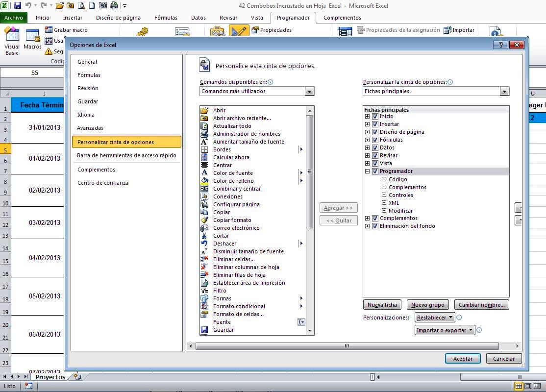Select the Proyectos sheet tab
The image size is (546, 392).
click(x=50, y=377)
